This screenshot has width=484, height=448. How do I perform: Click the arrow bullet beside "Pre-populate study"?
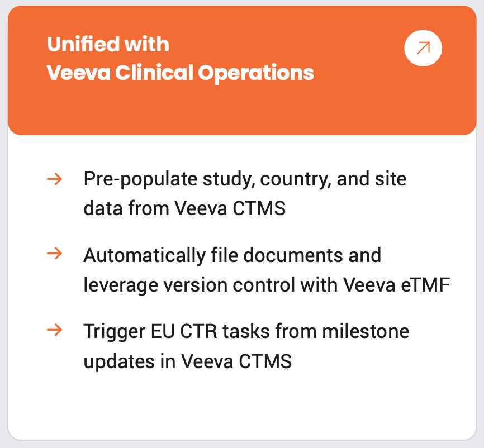[x=54, y=179]
